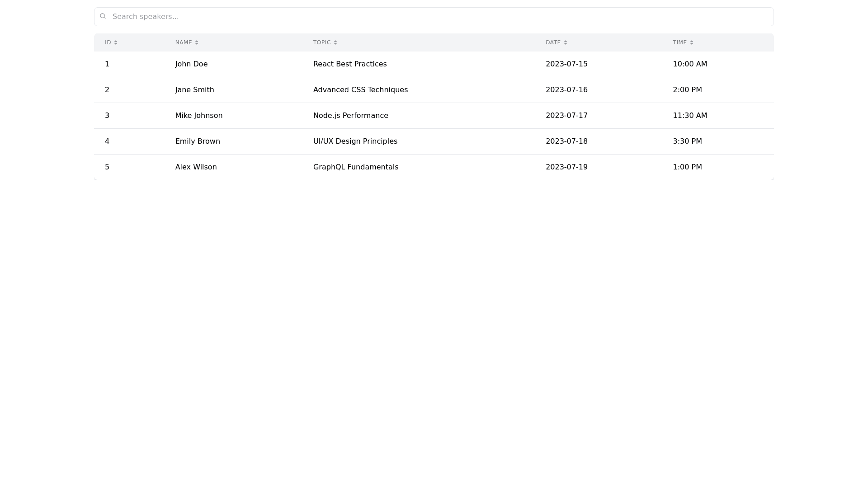Click the Node.js Performance topic cell

[x=350, y=116]
